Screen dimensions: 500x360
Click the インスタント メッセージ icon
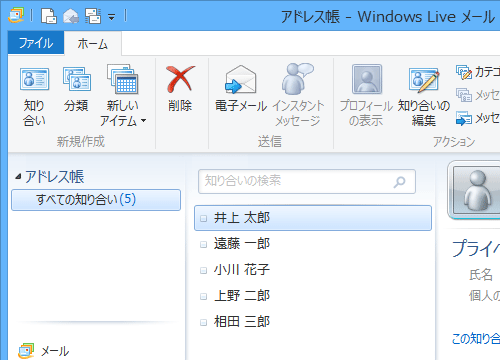point(298,79)
